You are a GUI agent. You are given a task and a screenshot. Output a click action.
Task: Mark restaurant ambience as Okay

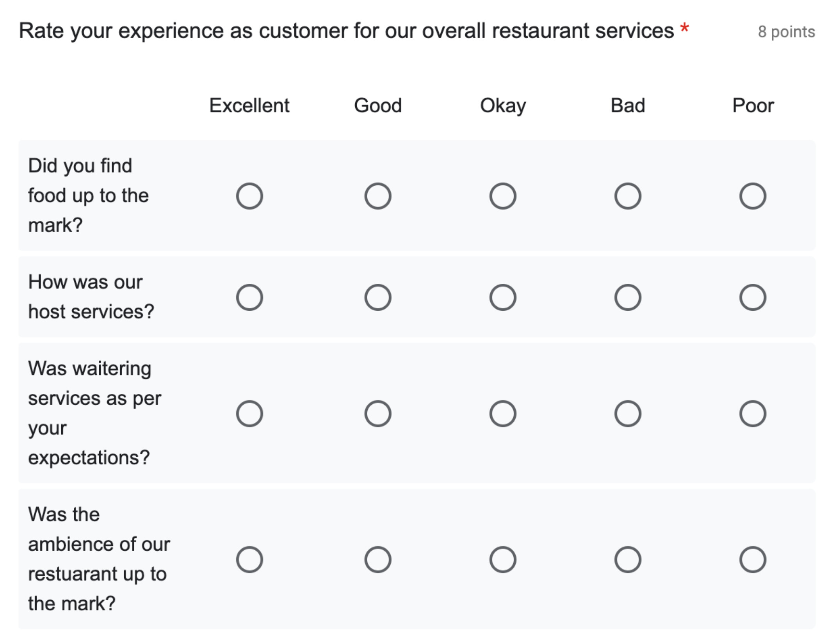503,560
